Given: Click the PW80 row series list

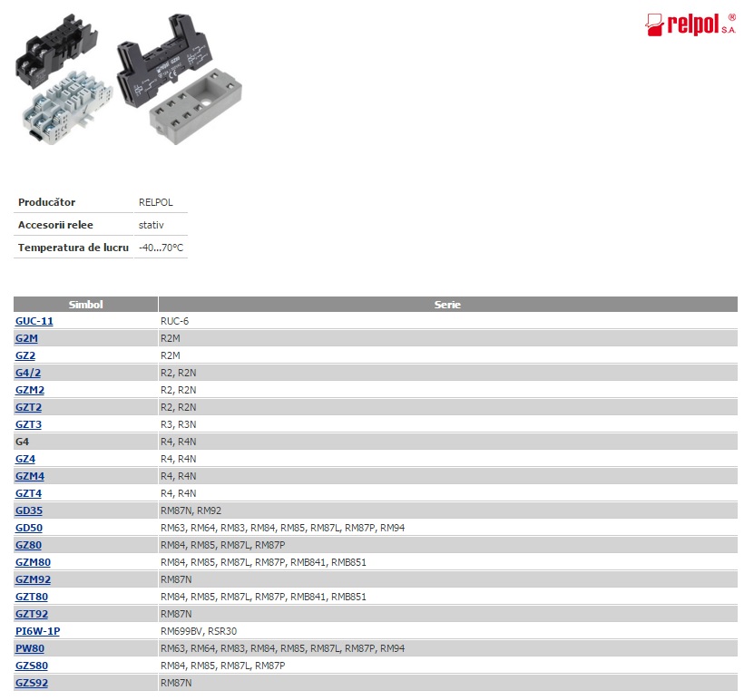Looking at the screenshot, I should (283, 648).
